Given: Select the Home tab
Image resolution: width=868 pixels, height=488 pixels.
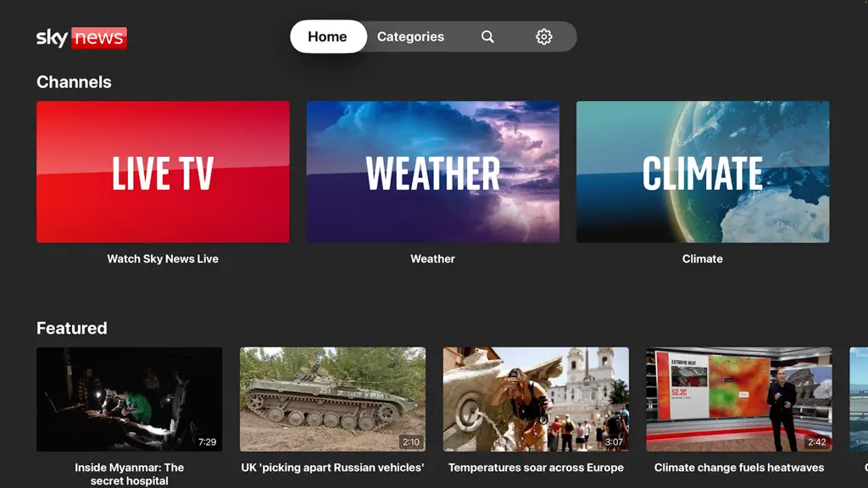Looking at the screenshot, I should point(328,36).
